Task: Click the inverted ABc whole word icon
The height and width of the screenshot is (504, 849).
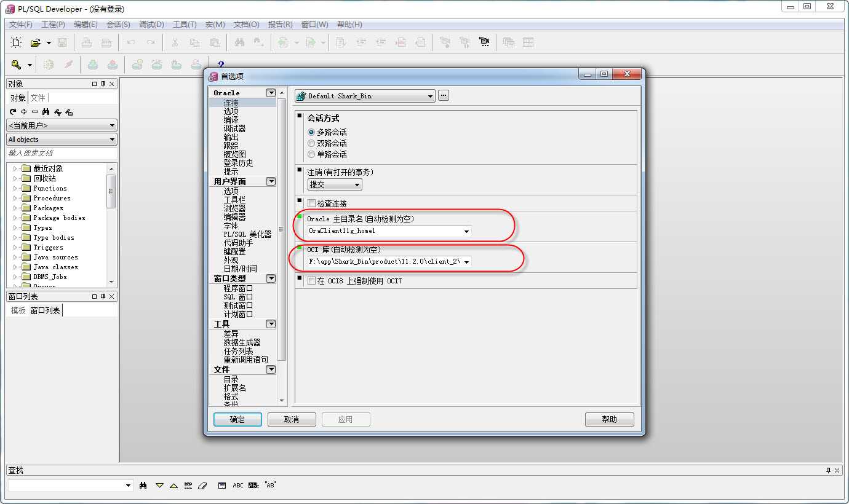Action: 253,486
